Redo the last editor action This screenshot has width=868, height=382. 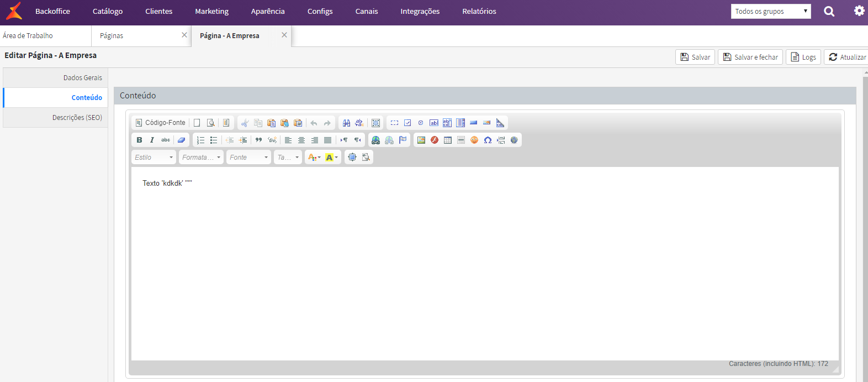[x=327, y=123]
